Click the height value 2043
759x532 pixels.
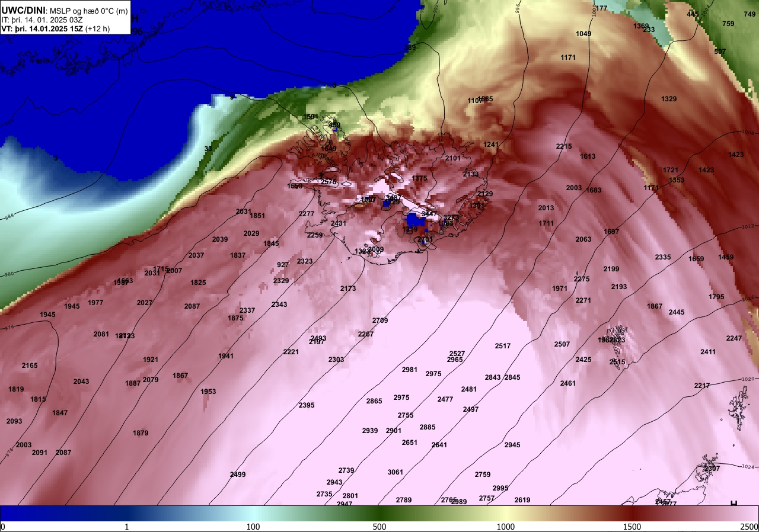coord(81,382)
